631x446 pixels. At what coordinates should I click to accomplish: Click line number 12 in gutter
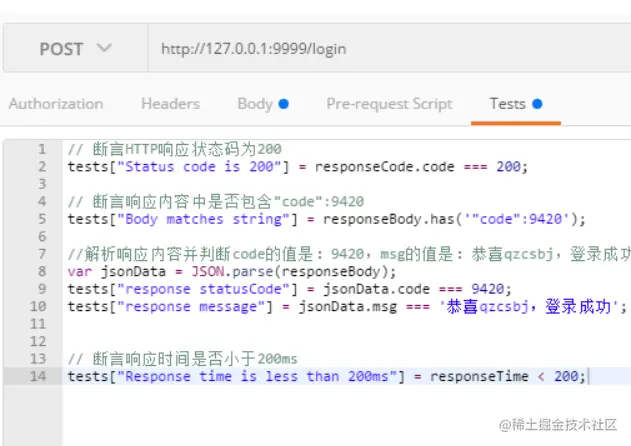click(x=38, y=341)
